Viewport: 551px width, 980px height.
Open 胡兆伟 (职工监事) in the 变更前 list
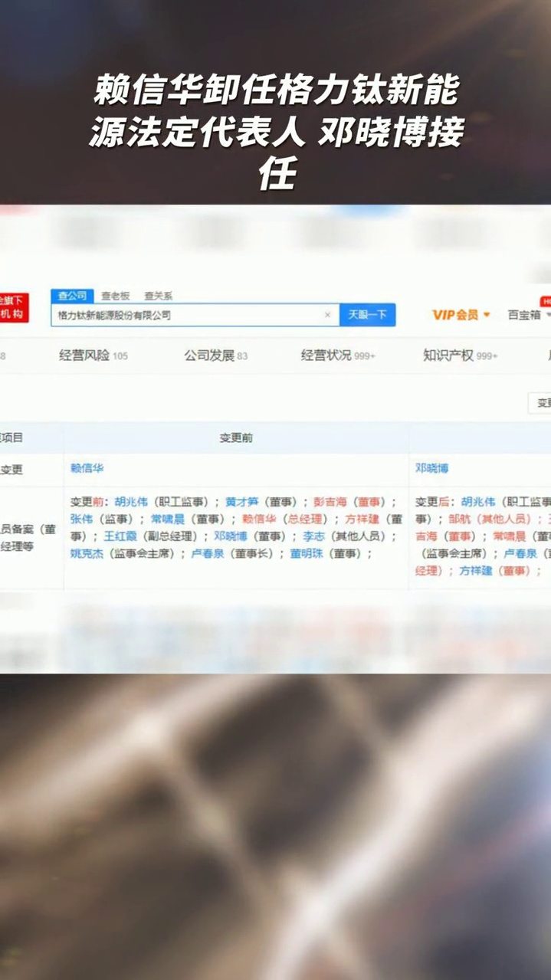click(x=131, y=503)
